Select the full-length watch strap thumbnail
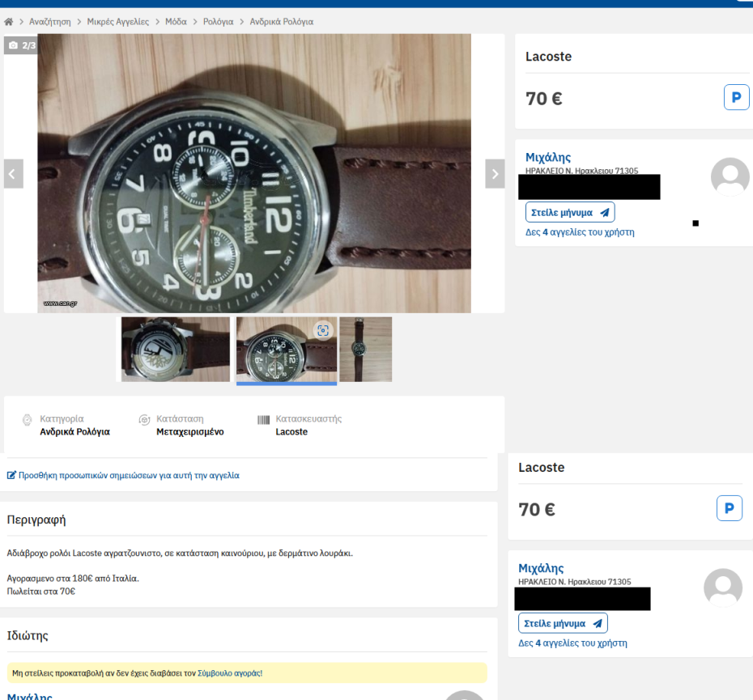Image resolution: width=753 pixels, height=700 pixels. tap(365, 349)
